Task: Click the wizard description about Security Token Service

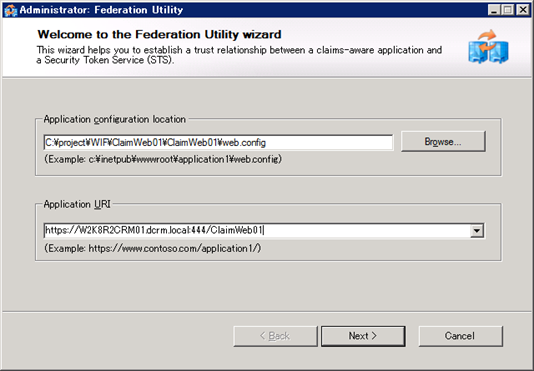Action: [239, 55]
